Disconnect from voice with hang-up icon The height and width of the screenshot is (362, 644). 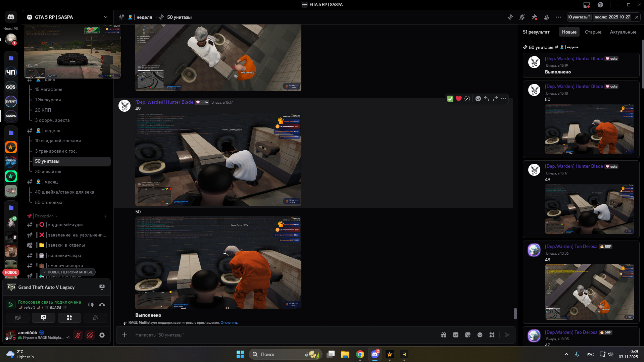pos(102,305)
